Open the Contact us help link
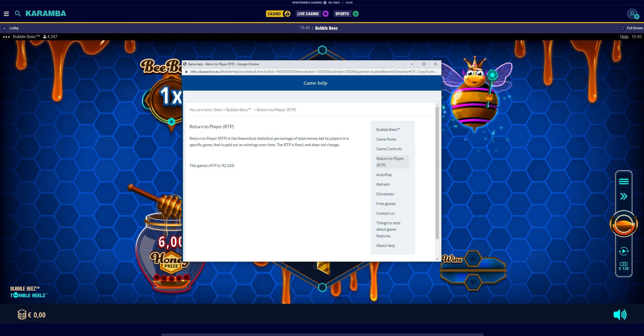Viewport: 644px width, 336px height. pos(385,213)
